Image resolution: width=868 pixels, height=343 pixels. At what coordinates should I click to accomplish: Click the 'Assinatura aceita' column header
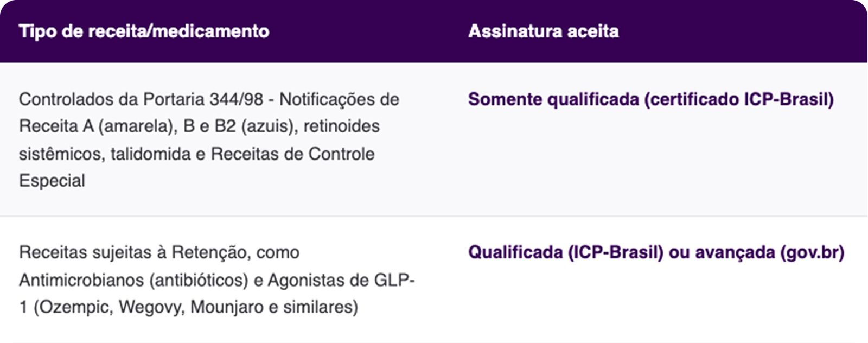tap(543, 31)
